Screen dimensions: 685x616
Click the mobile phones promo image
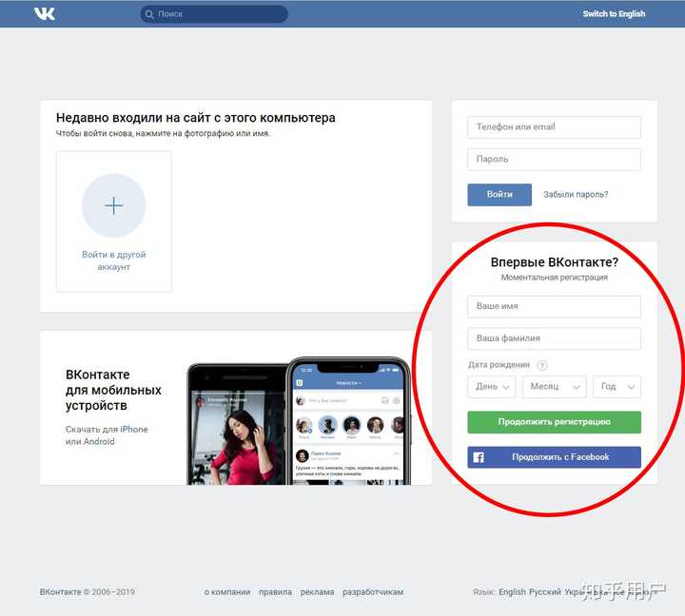tap(299, 421)
